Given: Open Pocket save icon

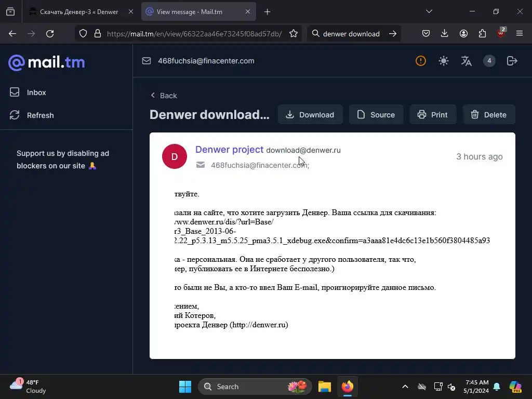Looking at the screenshot, I should tap(426, 33).
